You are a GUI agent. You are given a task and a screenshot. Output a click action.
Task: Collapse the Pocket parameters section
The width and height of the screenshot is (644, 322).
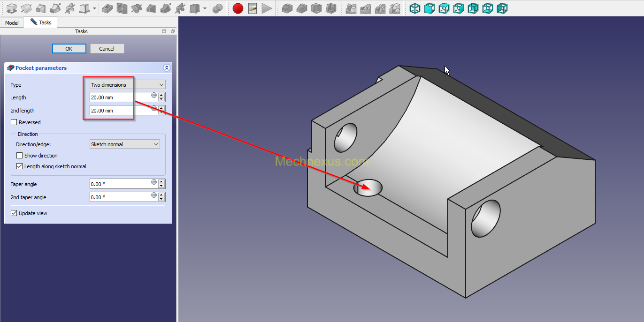166,68
